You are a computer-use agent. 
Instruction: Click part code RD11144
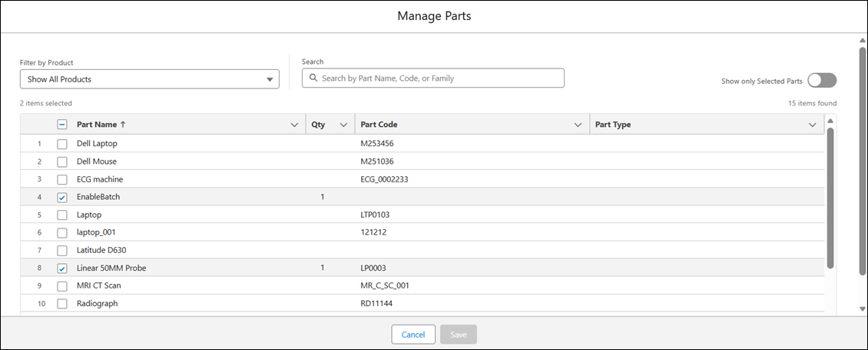[376, 303]
